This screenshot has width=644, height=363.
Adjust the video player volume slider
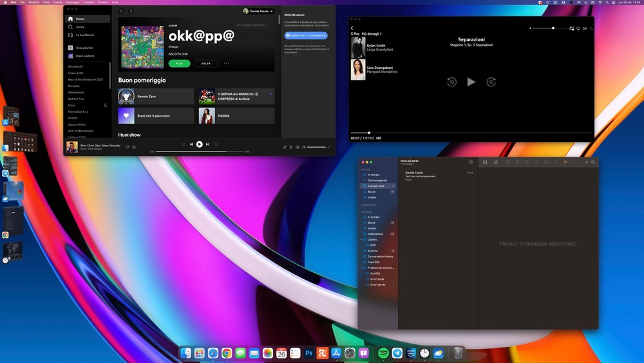(x=553, y=28)
